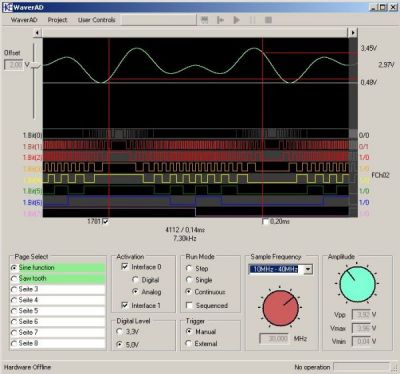Click the FCh02 label
Viewport: 400px width, 374px height.
(381, 175)
